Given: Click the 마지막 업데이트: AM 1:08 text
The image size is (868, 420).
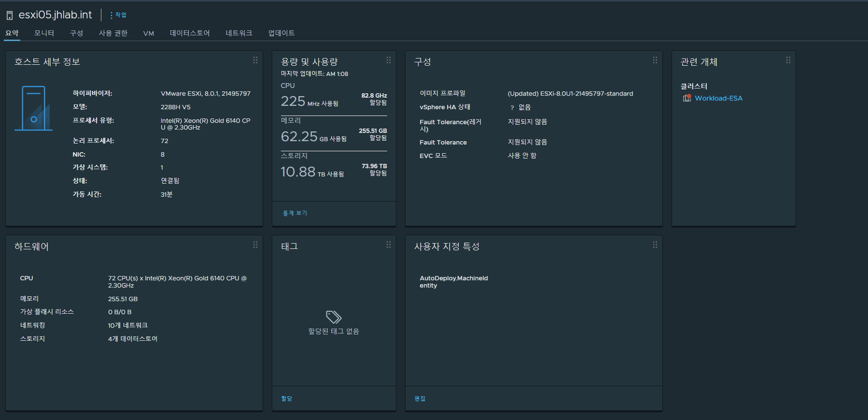Looking at the screenshot, I should (314, 74).
